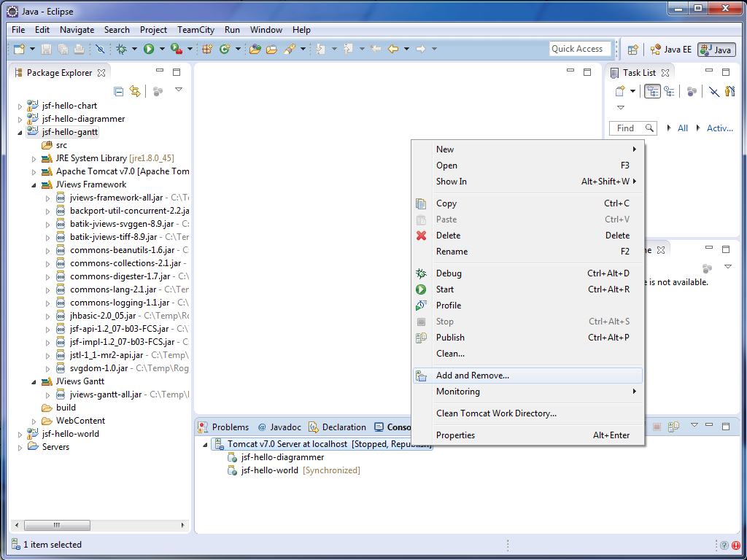Toggle Link with Editor in Package Explorer

pyautogui.click(x=135, y=91)
